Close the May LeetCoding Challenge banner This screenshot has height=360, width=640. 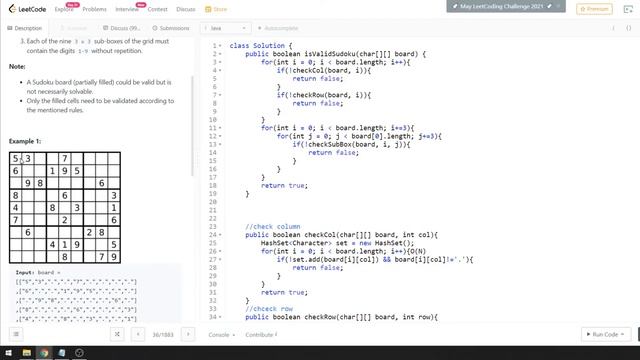[559, 6]
